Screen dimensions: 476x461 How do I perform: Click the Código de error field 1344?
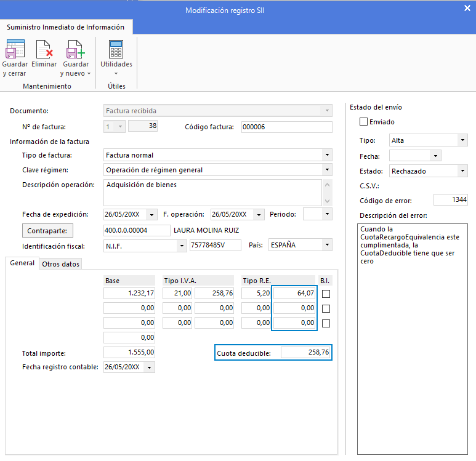[451, 199]
